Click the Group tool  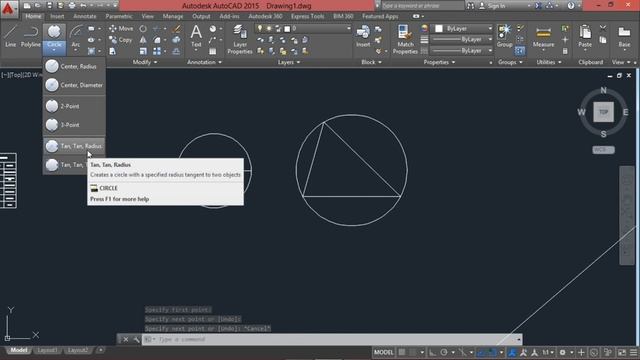click(x=504, y=36)
